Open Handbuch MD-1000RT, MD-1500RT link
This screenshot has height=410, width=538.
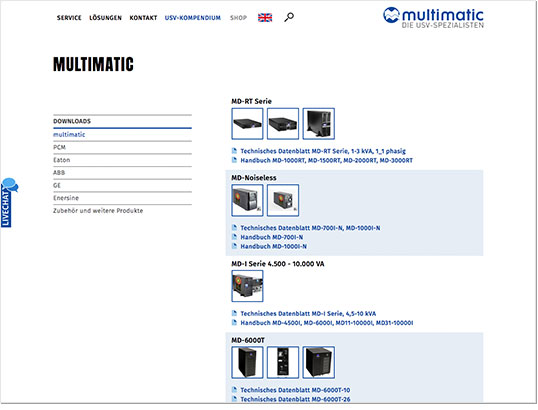click(x=327, y=160)
